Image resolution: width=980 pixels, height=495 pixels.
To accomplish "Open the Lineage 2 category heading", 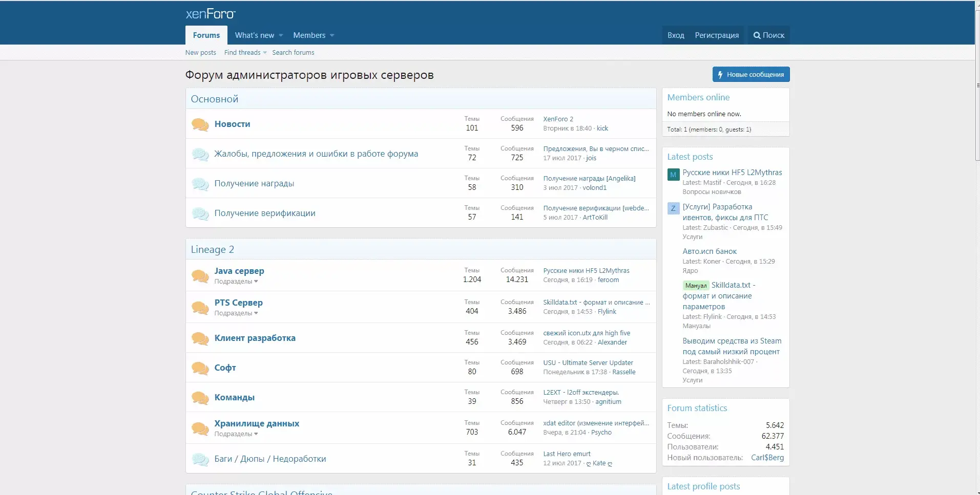I will [213, 249].
